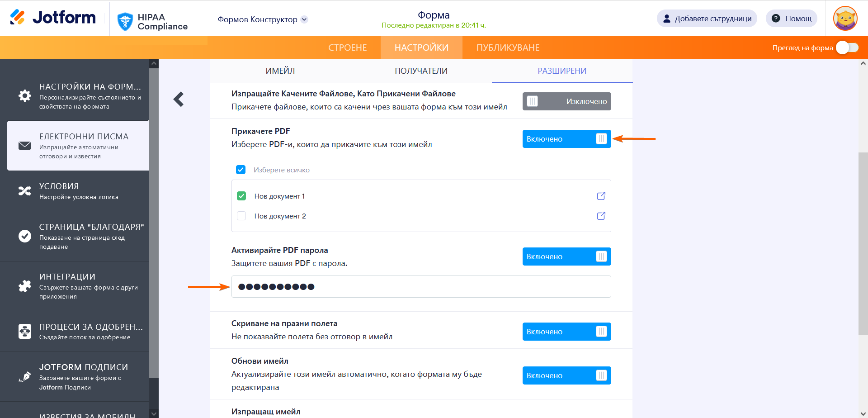Open the ПОЛУЧАТЕЛИ tab
868x418 pixels.
(421, 71)
